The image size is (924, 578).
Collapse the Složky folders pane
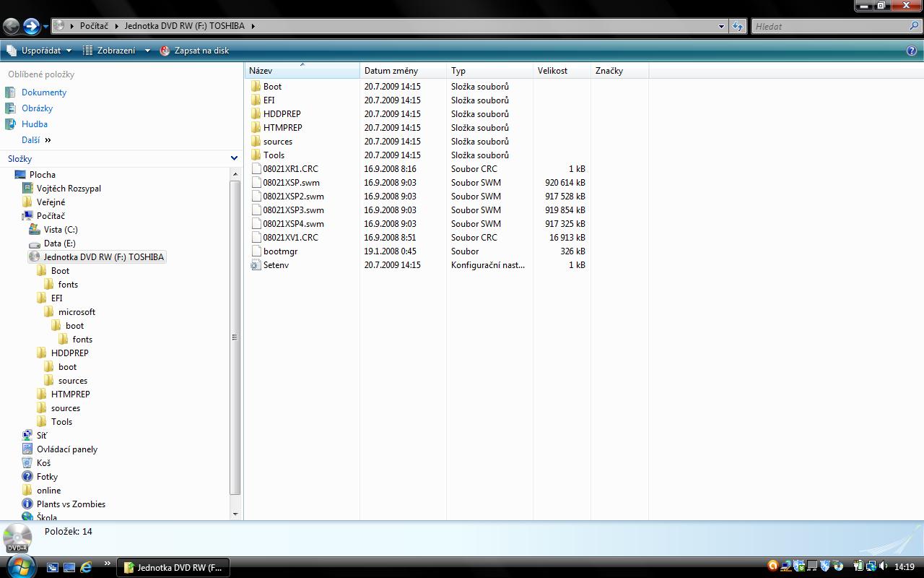coord(234,158)
